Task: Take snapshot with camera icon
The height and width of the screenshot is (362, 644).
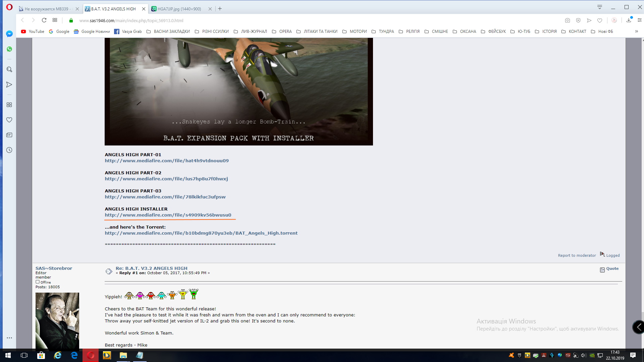Action: [567, 20]
